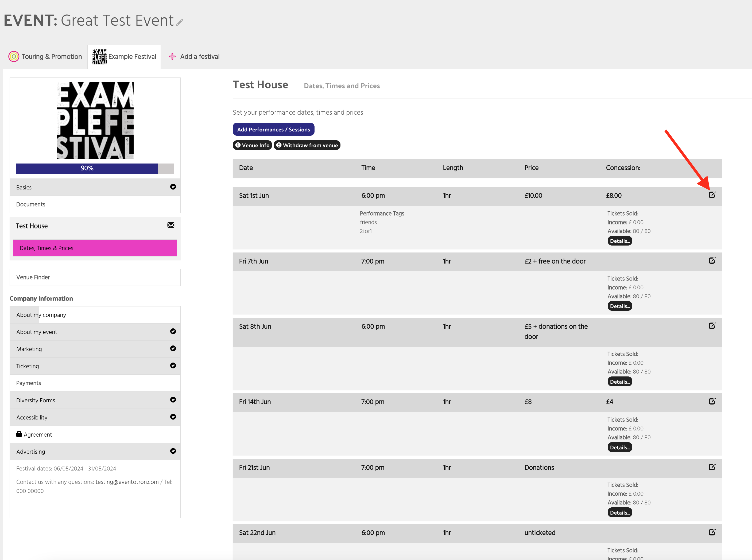The image size is (752, 560).
Task: Switch to the Example Festival tab
Action: (x=124, y=57)
